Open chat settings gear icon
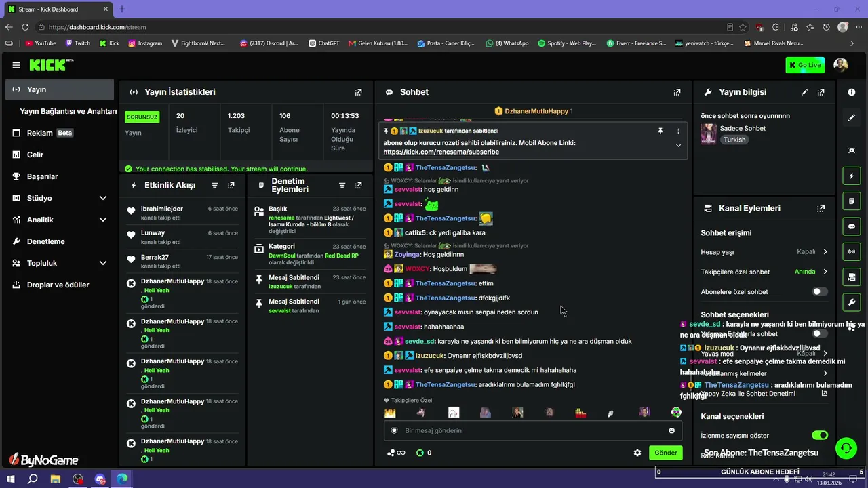The width and height of the screenshot is (868, 488). [637, 453]
